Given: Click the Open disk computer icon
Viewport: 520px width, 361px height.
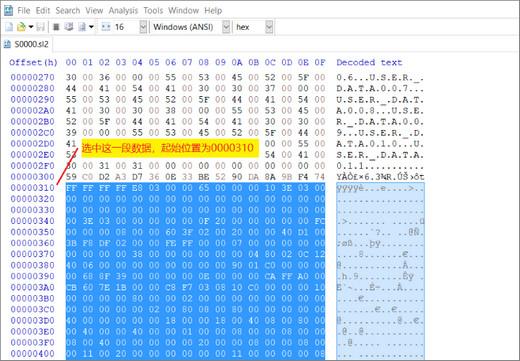Looking at the screenshot, I should coord(69,27).
